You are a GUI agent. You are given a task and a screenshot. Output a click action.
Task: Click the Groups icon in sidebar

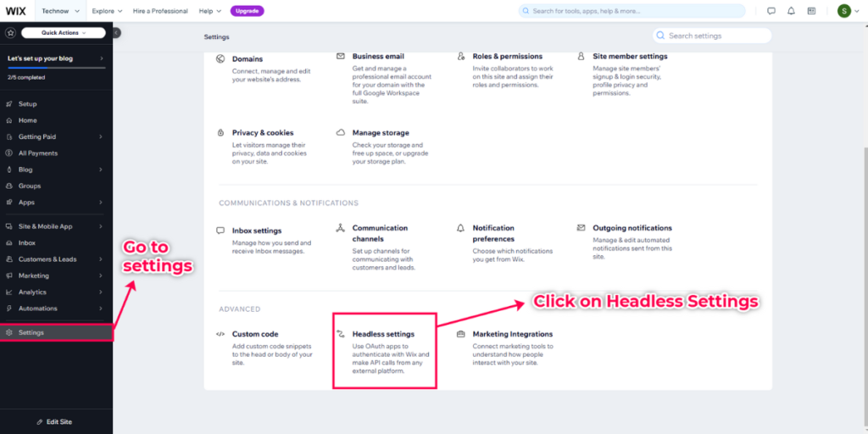point(8,186)
